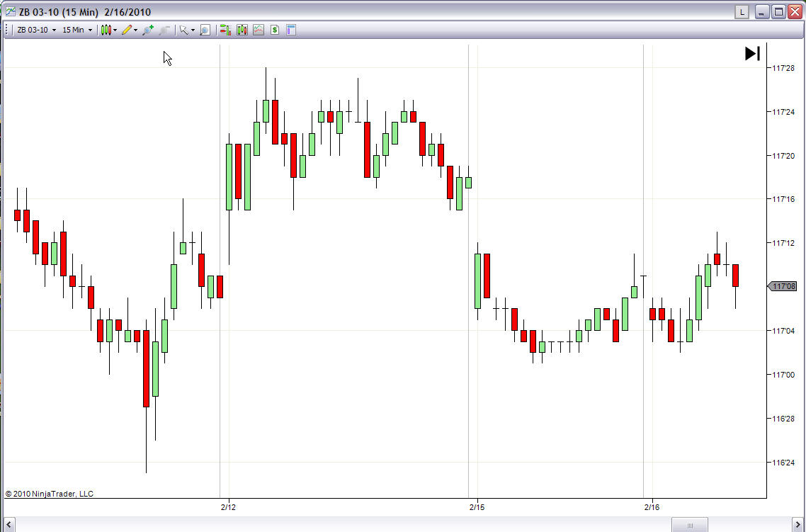
Task: Open the data series candlestick icon
Action: click(242, 30)
